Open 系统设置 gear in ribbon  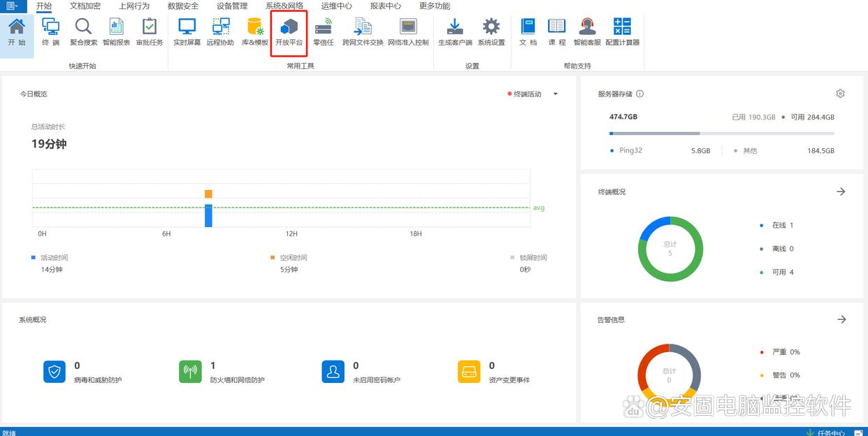point(491,32)
